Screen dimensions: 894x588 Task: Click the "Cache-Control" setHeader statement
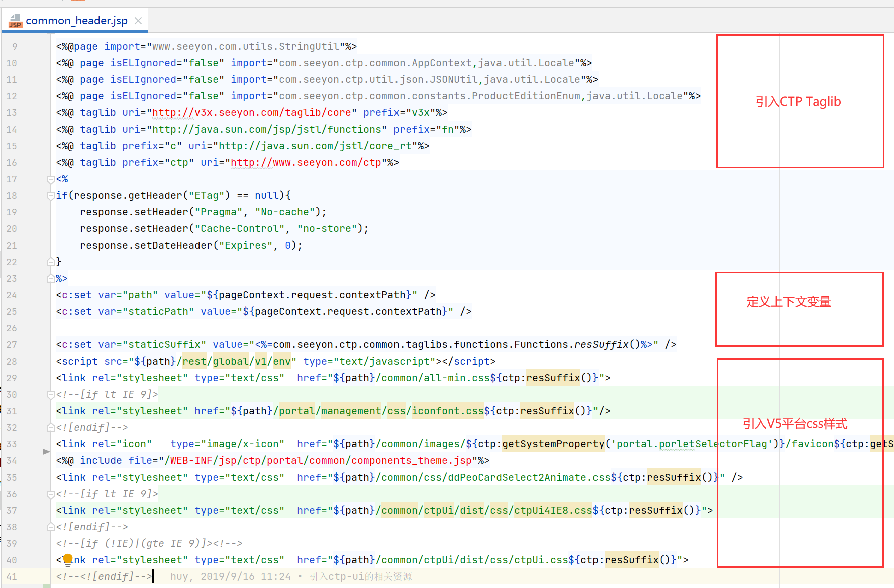tap(224, 229)
